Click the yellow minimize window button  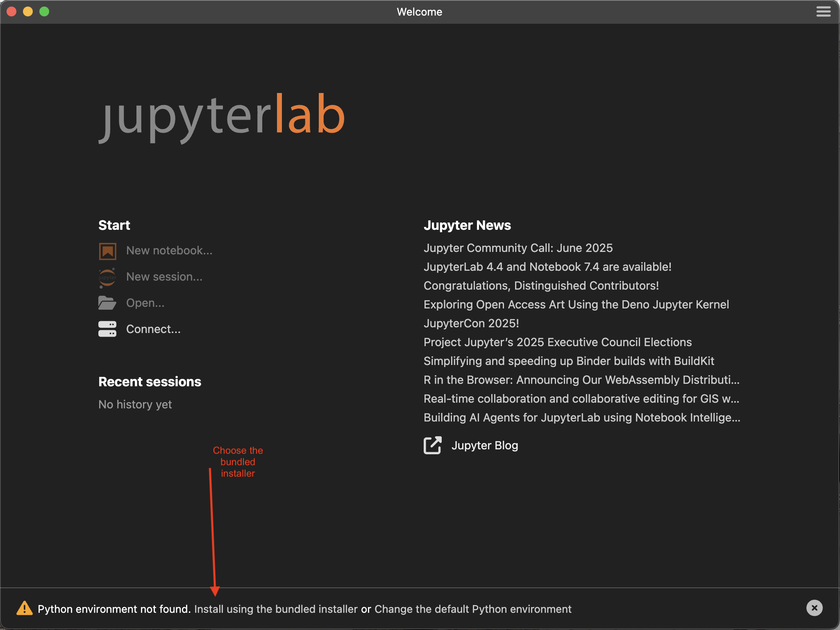tap(28, 11)
